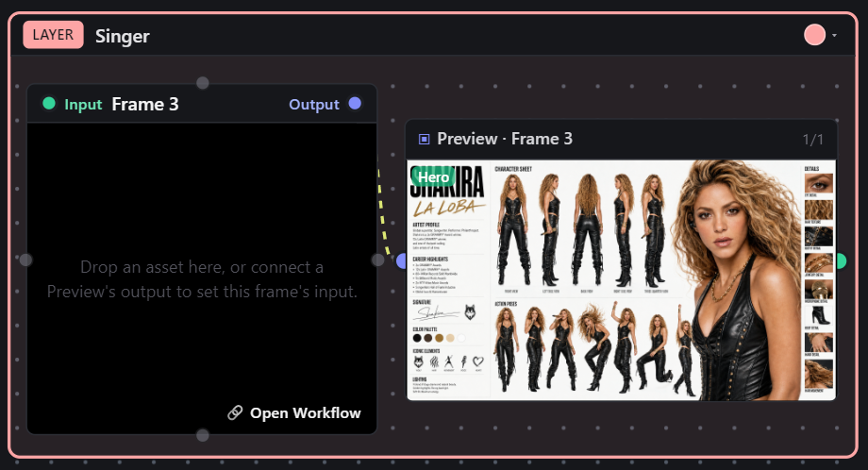
Task: Open Workflow from Frame 3 node
Action: tap(294, 413)
